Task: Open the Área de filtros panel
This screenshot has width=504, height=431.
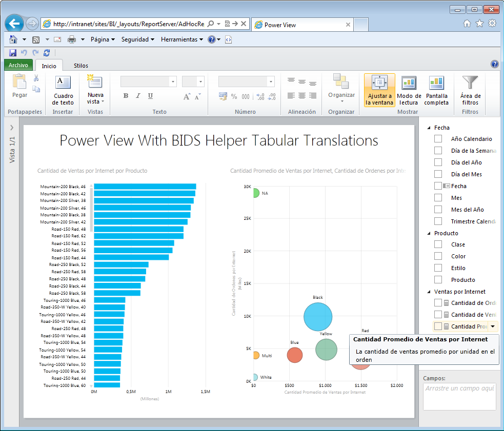Action: pos(470,90)
